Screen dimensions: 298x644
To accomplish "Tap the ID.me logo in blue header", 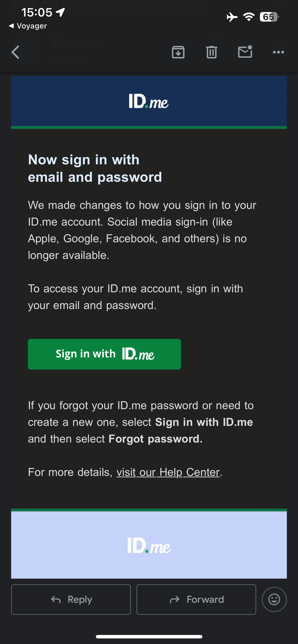I will click(x=149, y=101).
